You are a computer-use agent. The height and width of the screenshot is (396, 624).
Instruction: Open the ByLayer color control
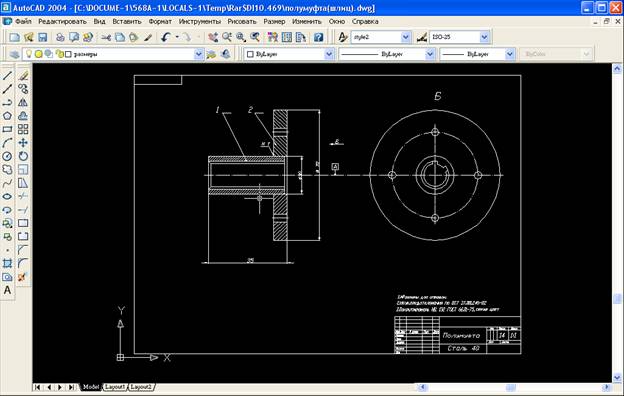point(289,54)
